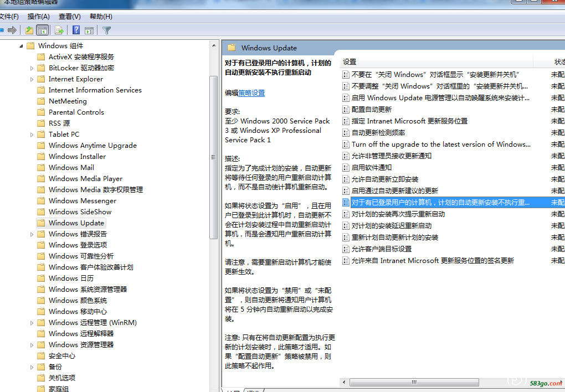This screenshot has width=565, height=392.
Task: Open the 查看(V) menu
Action: click(70, 16)
